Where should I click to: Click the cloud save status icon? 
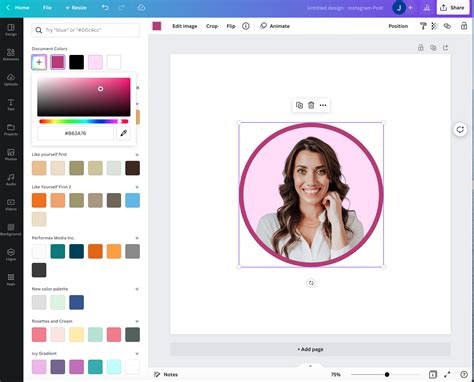(141, 7)
